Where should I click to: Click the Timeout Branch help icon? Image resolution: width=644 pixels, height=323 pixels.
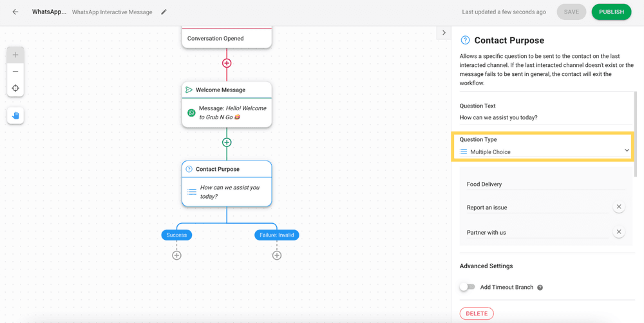point(540,288)
